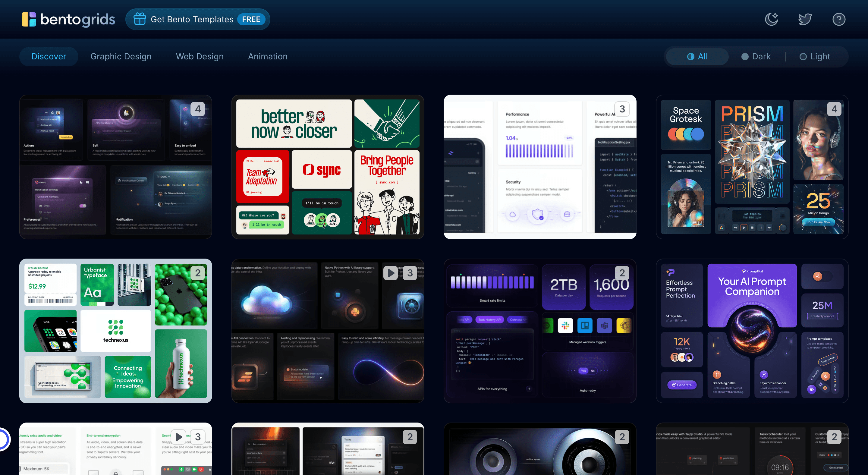Get Bento Templates FREE
This screenshot has width=868, height=475.
(x=198, y=19)
